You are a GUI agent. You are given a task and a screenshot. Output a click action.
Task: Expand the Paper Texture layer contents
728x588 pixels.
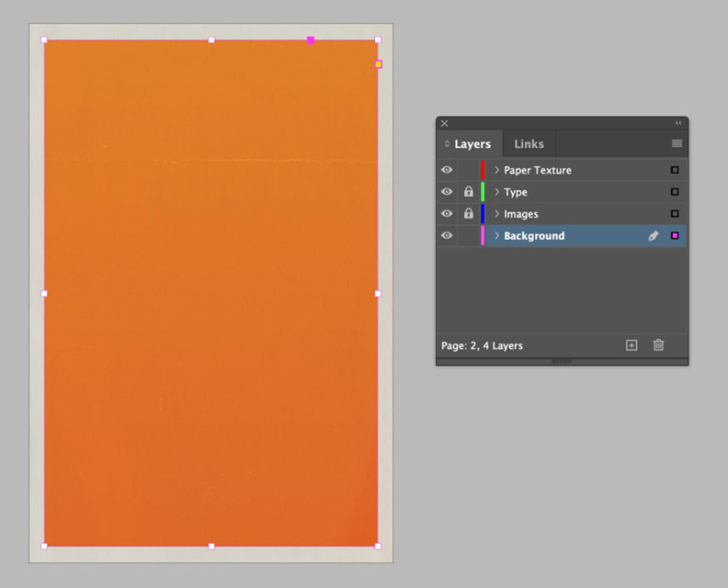[x=497, y=170]
